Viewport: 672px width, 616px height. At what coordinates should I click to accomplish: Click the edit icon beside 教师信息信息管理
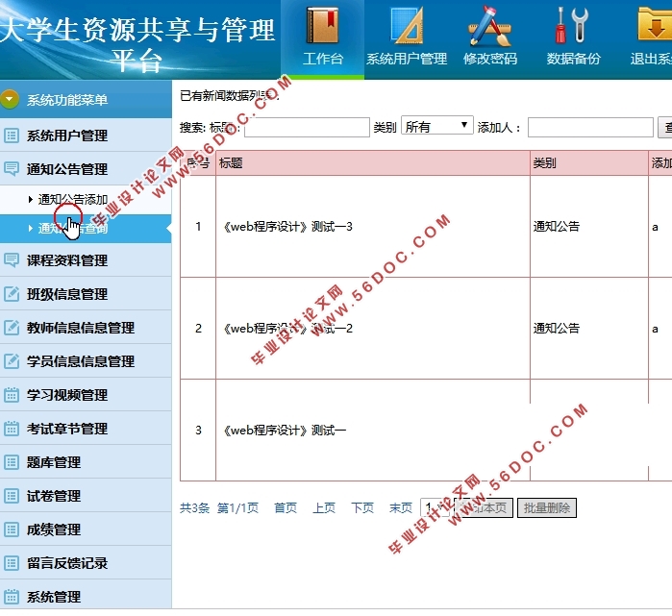point(12,328)
